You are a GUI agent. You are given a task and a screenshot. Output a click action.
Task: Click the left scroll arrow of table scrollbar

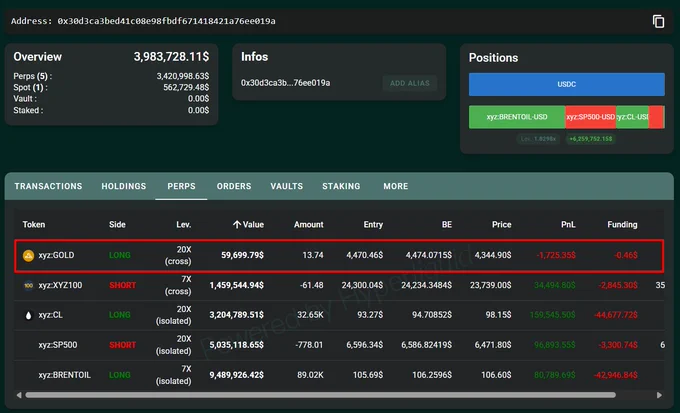(x=19, y=395)
